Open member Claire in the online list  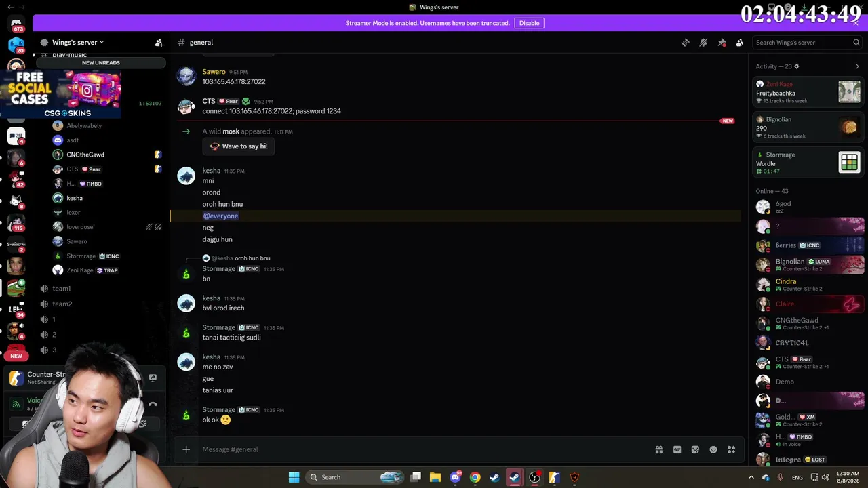(808, 304)
